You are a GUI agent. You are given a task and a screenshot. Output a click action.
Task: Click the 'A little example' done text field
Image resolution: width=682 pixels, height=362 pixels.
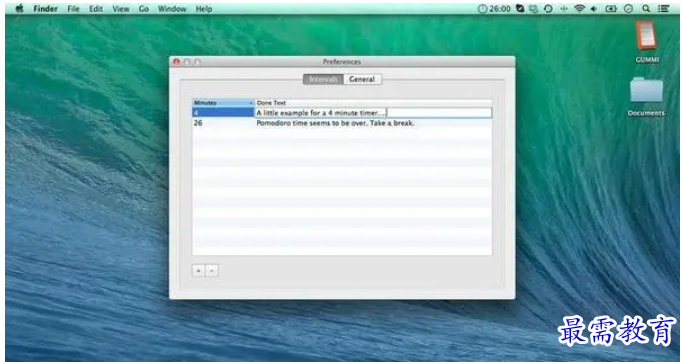373,113
